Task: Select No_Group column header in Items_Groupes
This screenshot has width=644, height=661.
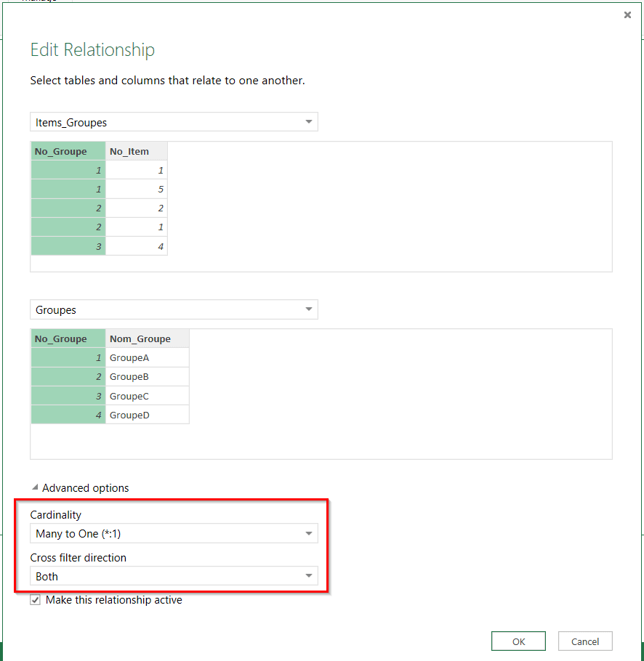Action: pos(68,152)
